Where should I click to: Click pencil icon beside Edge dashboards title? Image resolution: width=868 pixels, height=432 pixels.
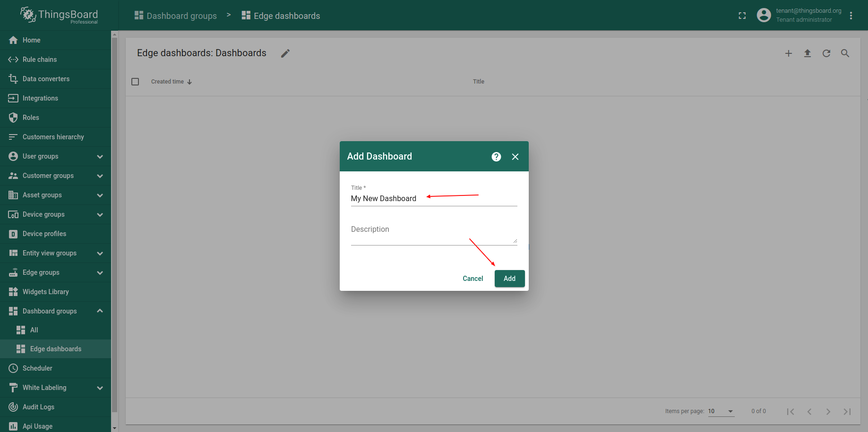coord(285,53)
